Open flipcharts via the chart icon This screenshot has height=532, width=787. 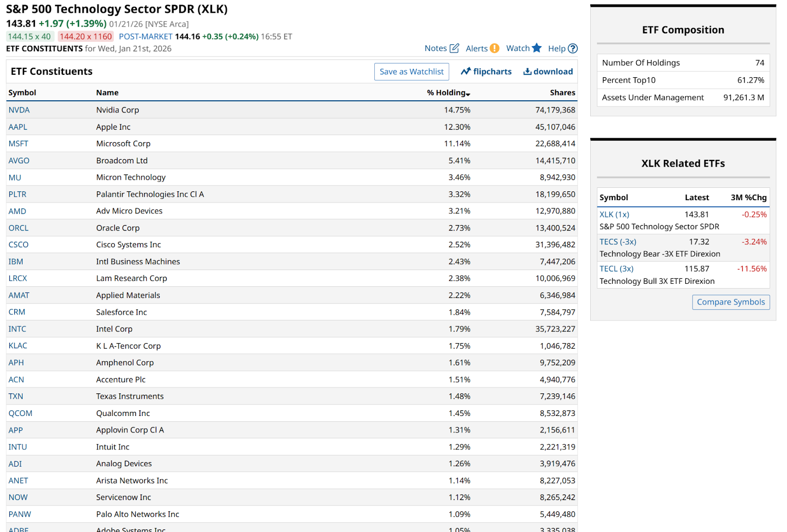(465, 72)
